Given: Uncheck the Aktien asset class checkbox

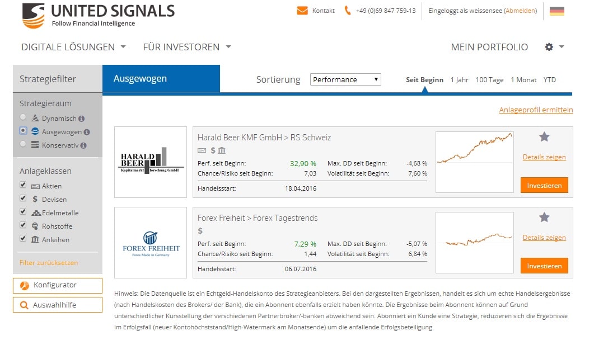Looking at the screenshot, I should tap(23, 185).
